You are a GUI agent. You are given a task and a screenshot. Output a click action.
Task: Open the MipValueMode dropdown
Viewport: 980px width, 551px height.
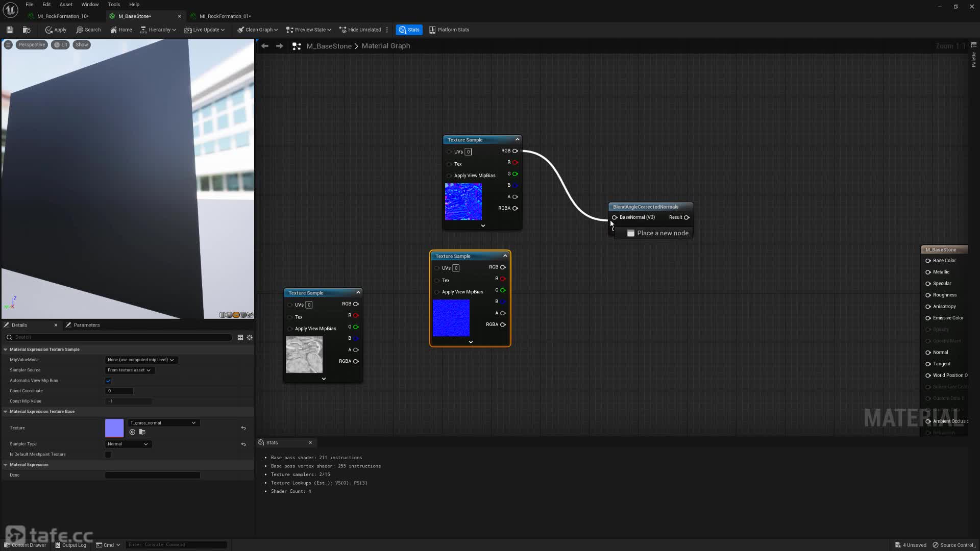(141, 360)
